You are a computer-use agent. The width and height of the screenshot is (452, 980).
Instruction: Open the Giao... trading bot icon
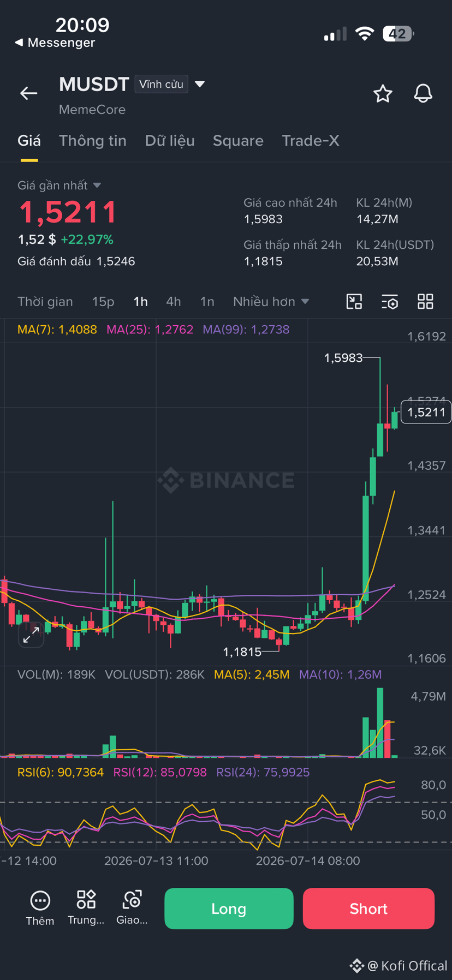click(132, 908)
